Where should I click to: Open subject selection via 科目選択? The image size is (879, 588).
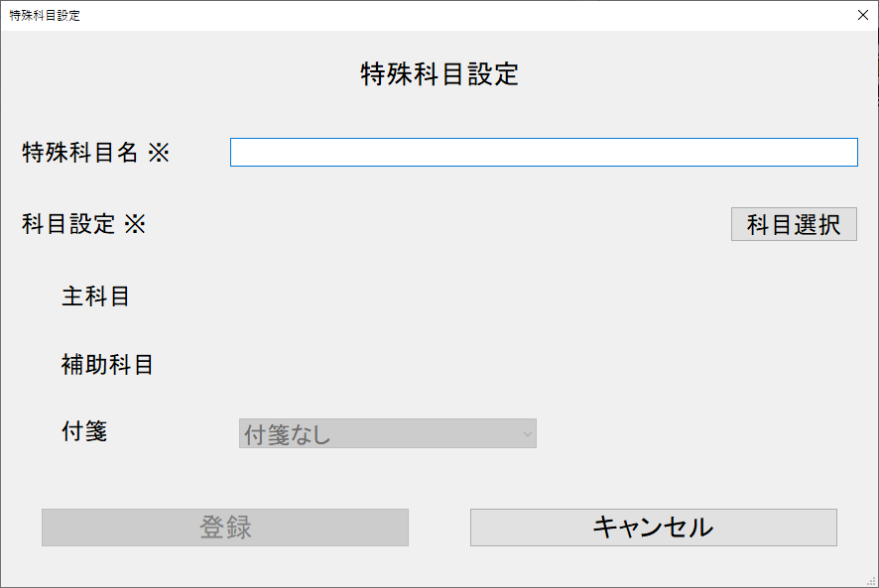pyautogui.click(x=794, y=223)
